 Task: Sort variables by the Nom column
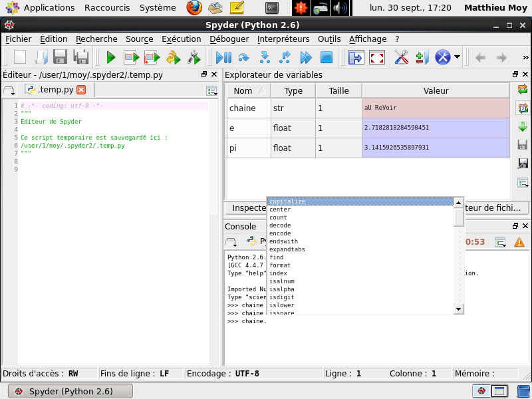click(248, 90)
